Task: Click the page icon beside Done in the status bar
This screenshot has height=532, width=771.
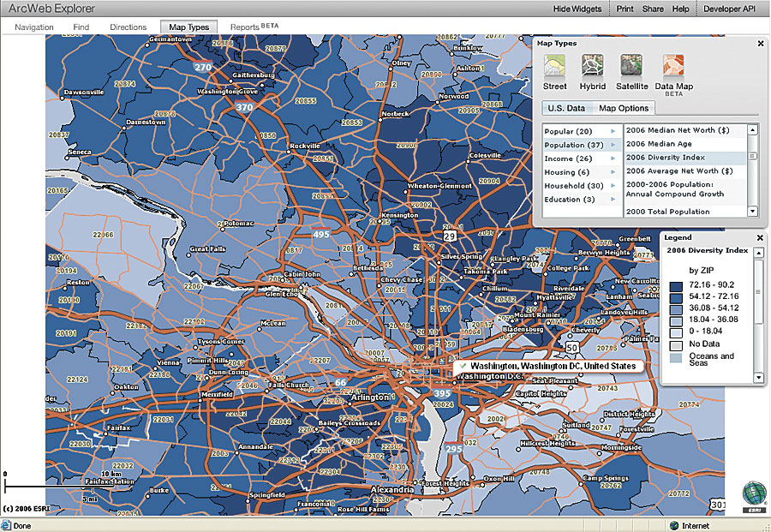Action: [6, 526]
